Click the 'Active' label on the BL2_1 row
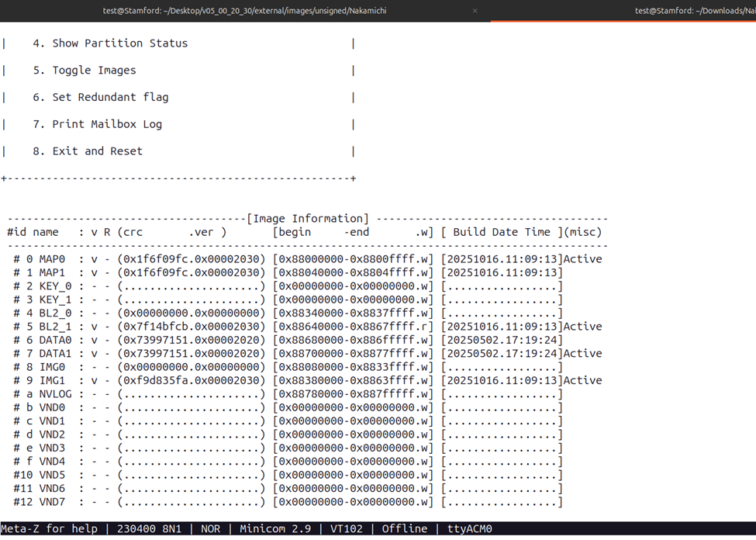Screen dimensions: 756x540 582,327
